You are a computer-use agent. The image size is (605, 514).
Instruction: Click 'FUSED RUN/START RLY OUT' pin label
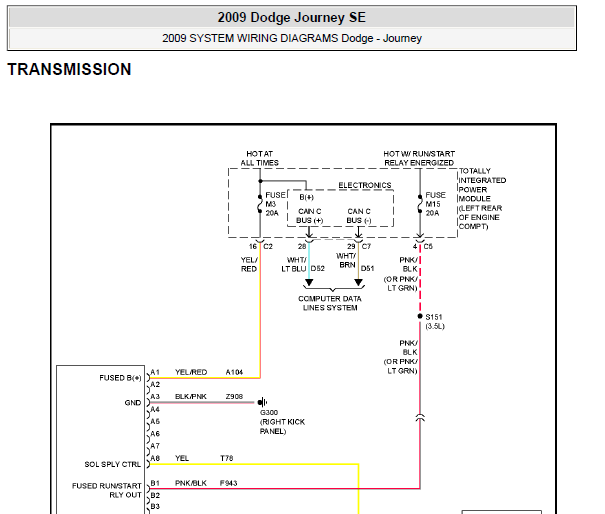pos(107,490)
